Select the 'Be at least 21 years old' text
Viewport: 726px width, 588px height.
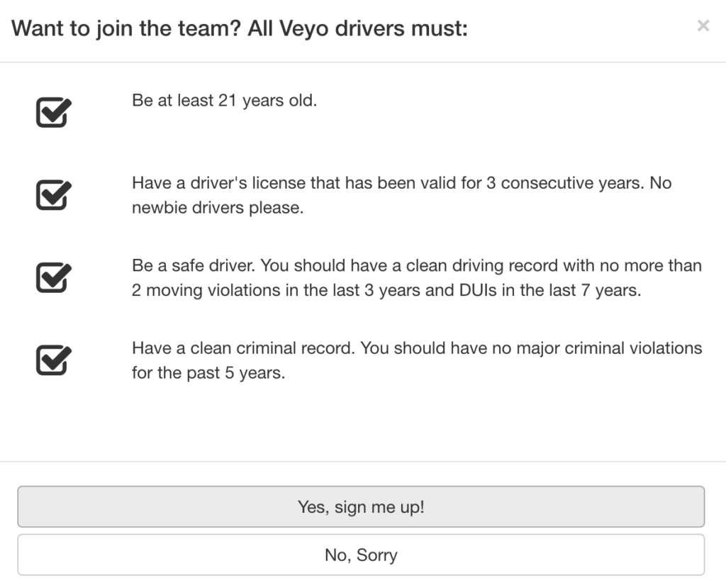[225, 101]
